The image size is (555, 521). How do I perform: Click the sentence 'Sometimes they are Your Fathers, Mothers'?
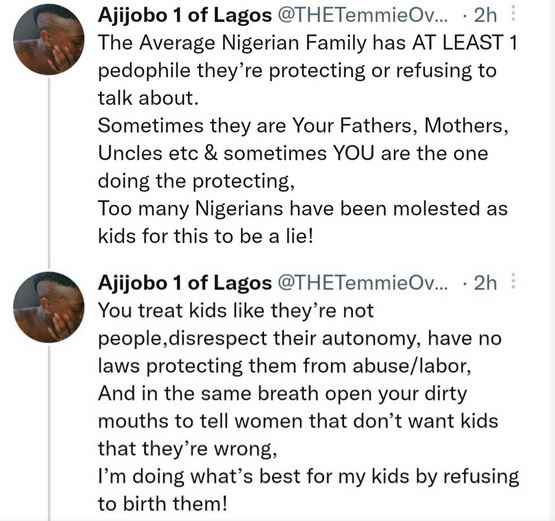pos(303,126)
